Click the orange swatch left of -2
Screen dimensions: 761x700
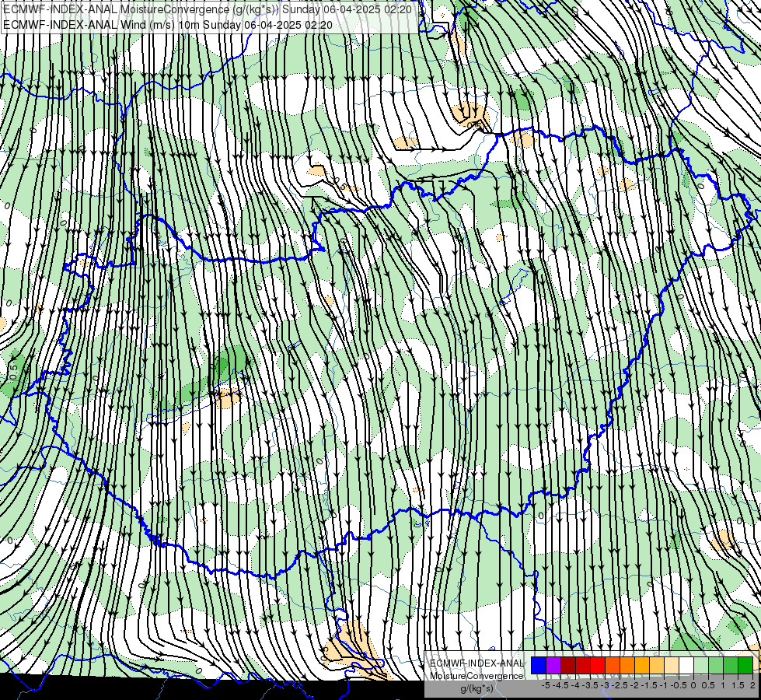click(627, 666)
